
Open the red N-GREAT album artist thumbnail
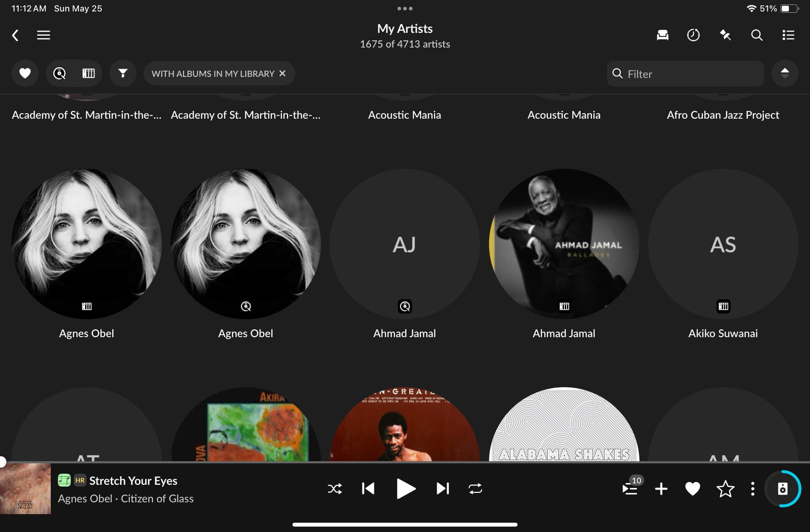tap(405, 424)
